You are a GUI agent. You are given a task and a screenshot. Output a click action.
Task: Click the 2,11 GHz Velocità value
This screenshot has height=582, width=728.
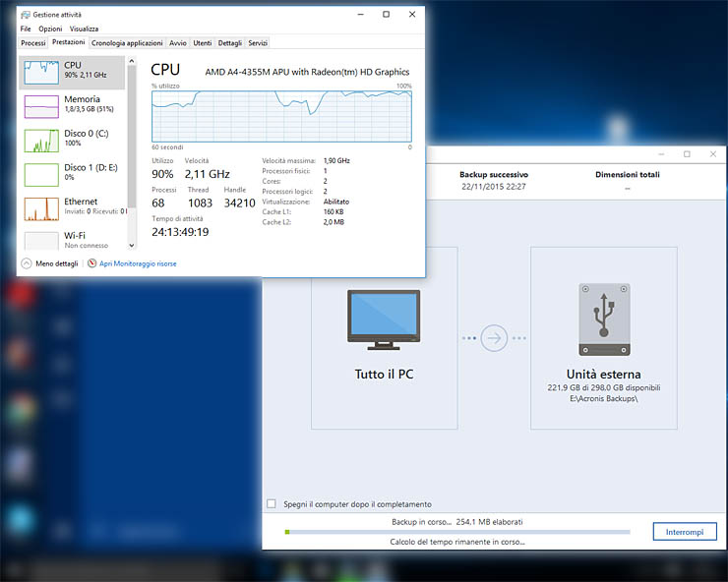coord(207,174)
